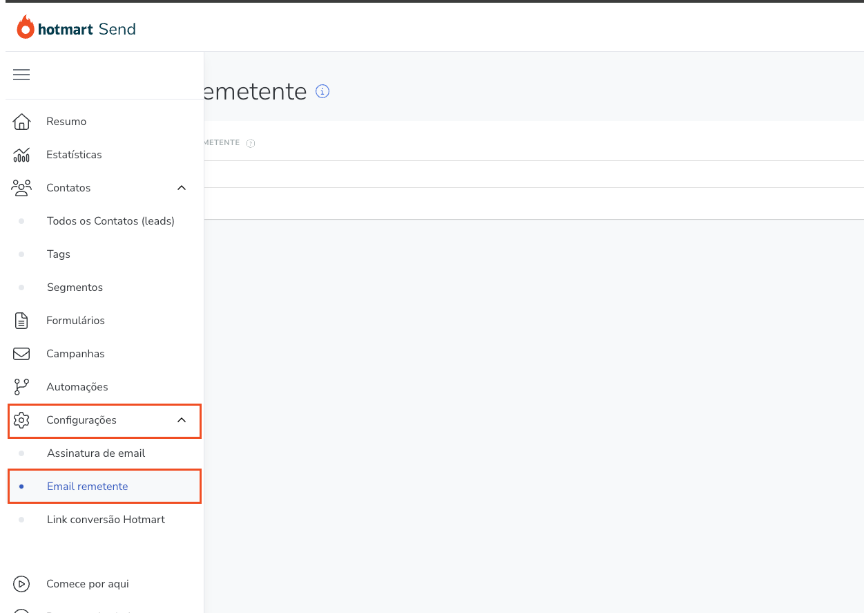Image resolution: width=868 pixels, height=613 pixels.
Task: Click the Contatos people icon
Action: [21, 188]
